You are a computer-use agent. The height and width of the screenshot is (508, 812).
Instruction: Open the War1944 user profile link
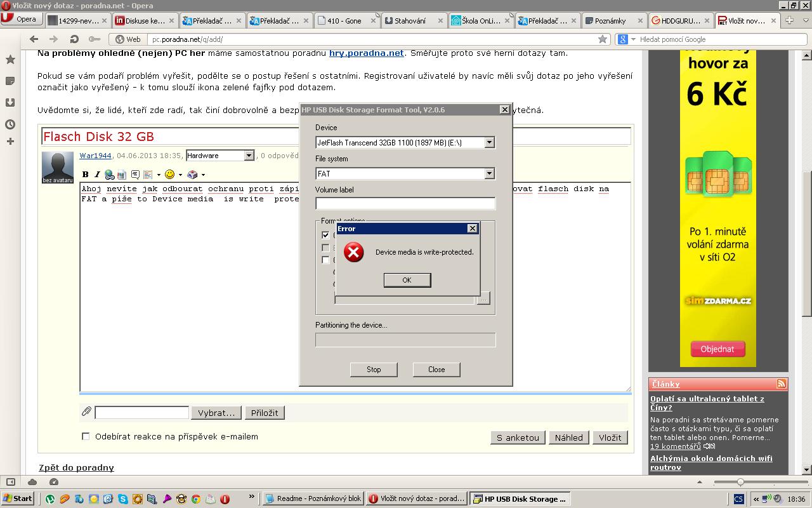click(96, 156)
